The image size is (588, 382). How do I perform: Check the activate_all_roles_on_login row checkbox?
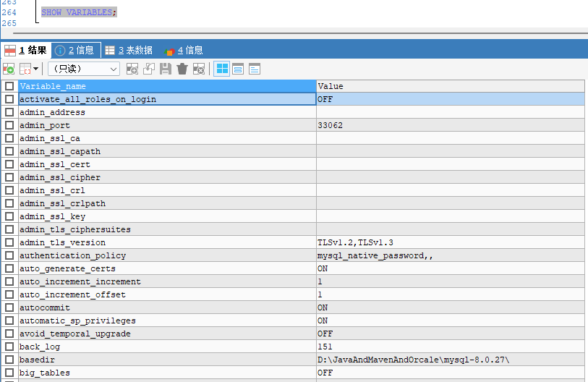pyautogui.click(x=9, y=99)
